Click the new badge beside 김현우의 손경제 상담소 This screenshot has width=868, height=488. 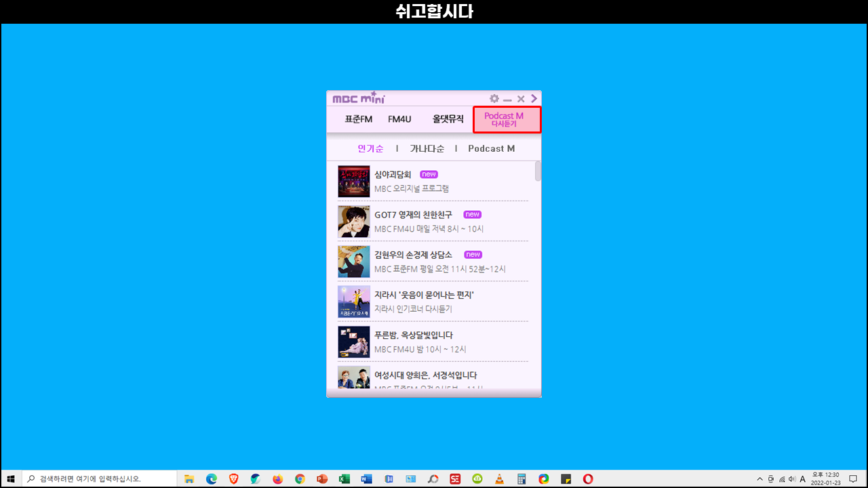[473, 255]
